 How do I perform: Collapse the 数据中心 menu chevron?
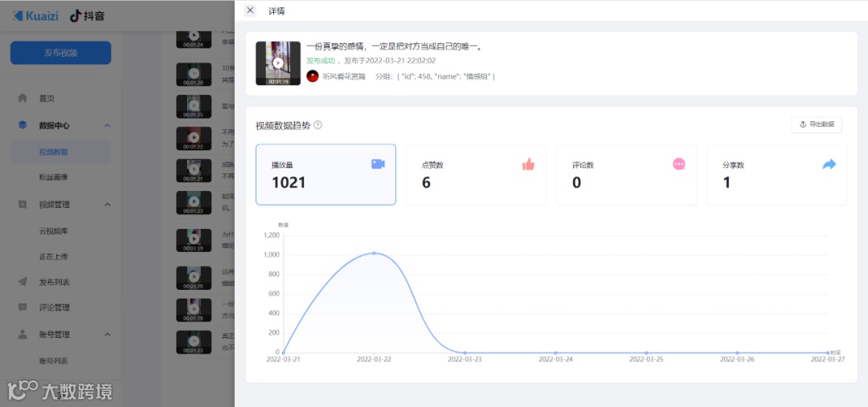tap(108, 125)
